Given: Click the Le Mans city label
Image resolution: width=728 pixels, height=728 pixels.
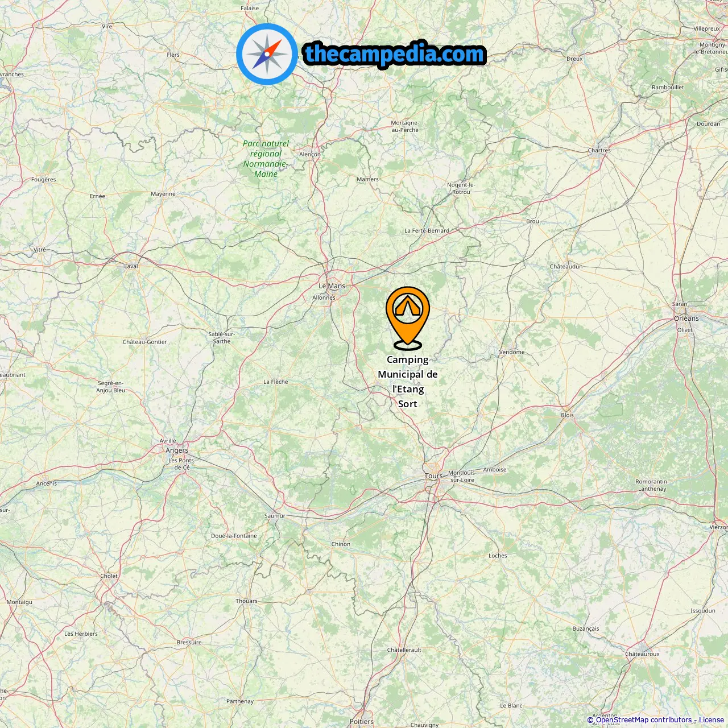Looking at the screenshot, I should (x=332, y=286).
